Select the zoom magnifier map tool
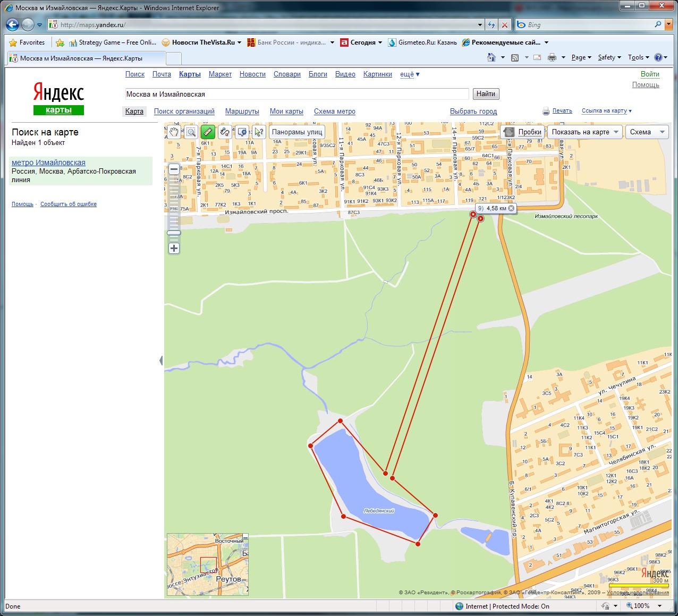Image resolution: width=678 pixels, height=616 pixels. coord(191,132)
